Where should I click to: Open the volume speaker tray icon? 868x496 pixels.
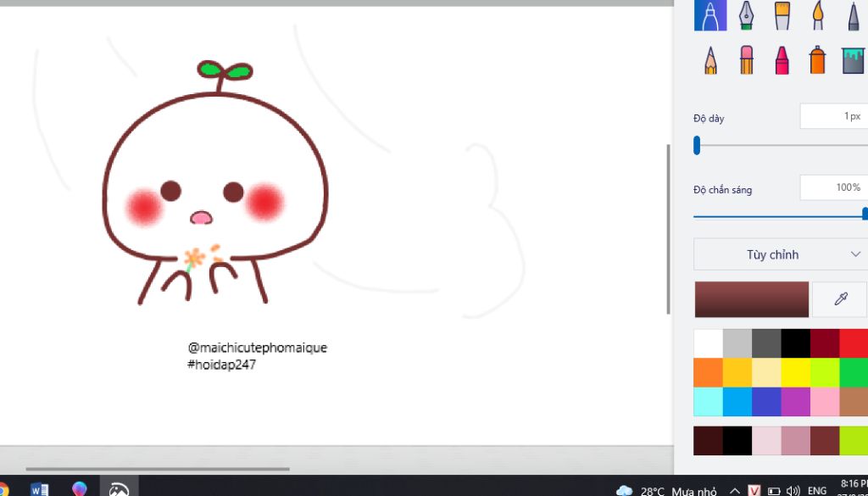coord(793,491)
